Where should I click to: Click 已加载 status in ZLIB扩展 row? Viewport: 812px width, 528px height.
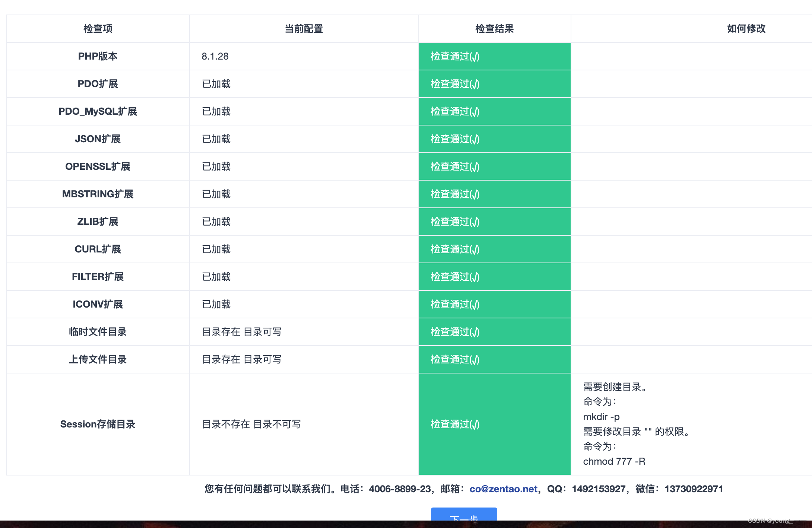point(216,222)
